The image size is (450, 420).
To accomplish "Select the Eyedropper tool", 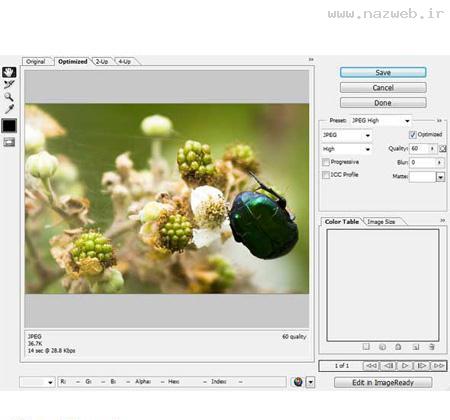I will (x=9, y=109).
